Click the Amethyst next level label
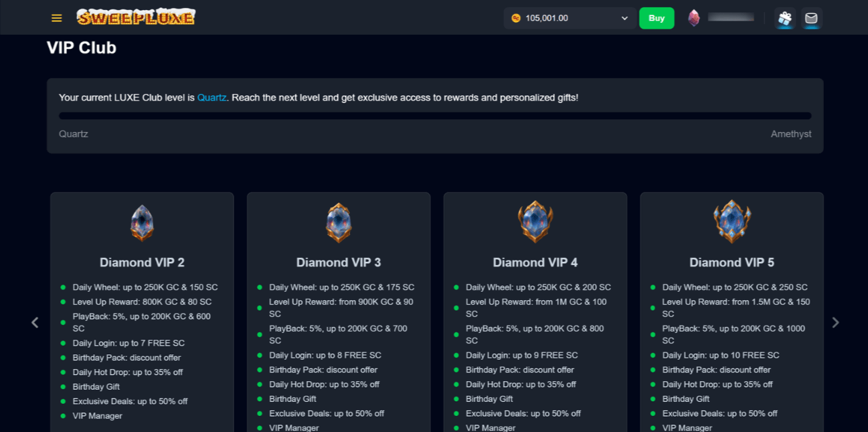Viewport: 868px width, 432px height. pos(790,134)
